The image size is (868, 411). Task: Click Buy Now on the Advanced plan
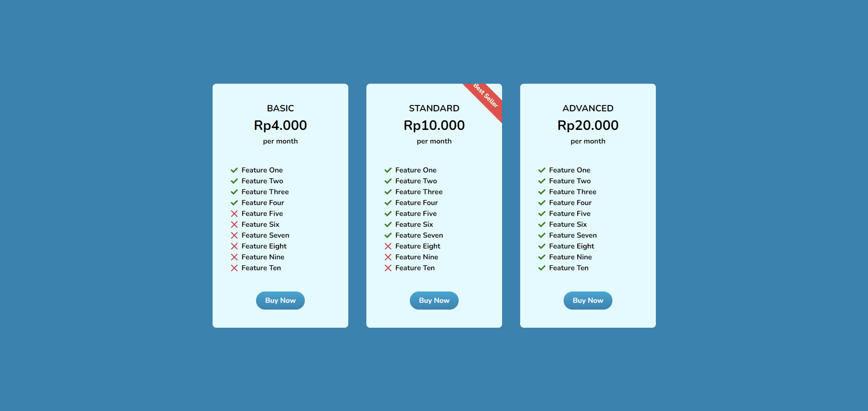(x=588, y=300)
